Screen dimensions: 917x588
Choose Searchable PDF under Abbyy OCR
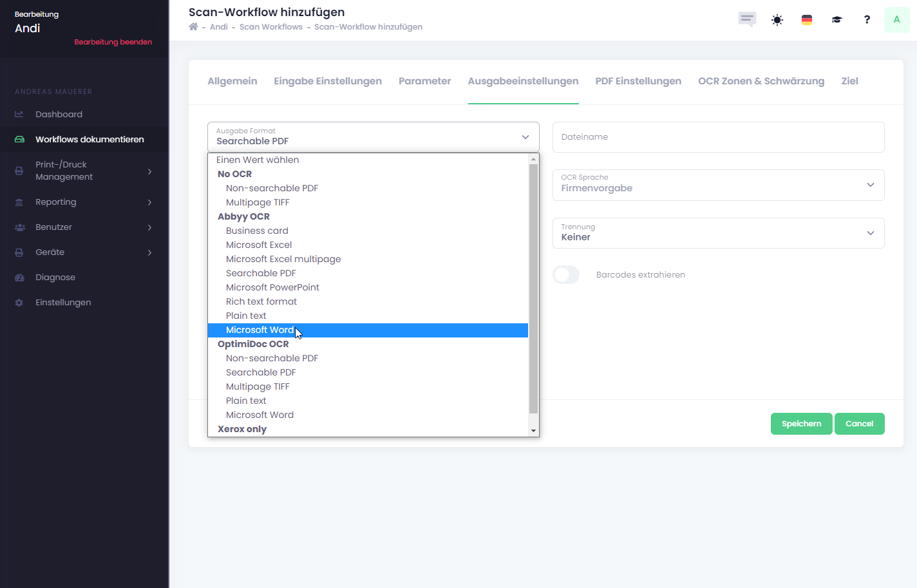point(368,273)
